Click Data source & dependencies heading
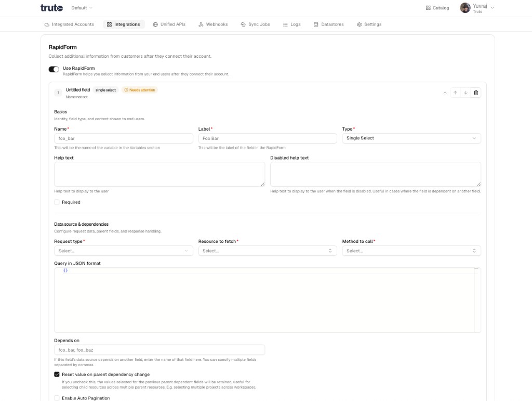This screenshot has height=401, width=532. tap(82, 224)
